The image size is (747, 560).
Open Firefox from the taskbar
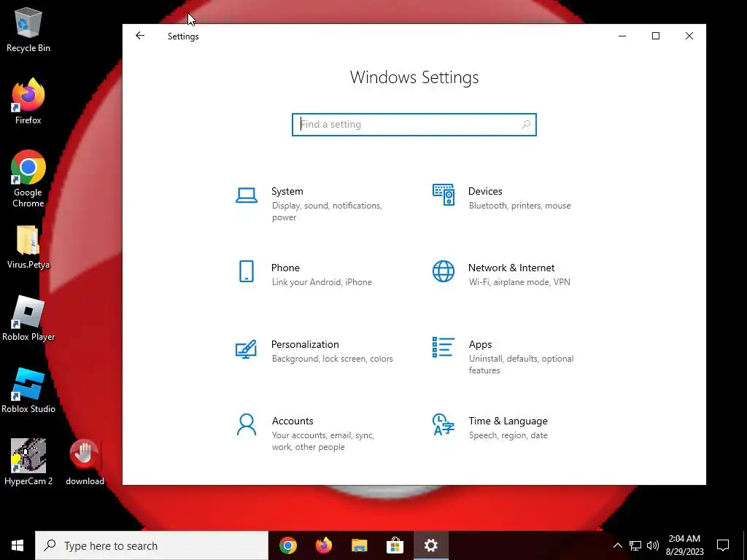coord(324,545)
